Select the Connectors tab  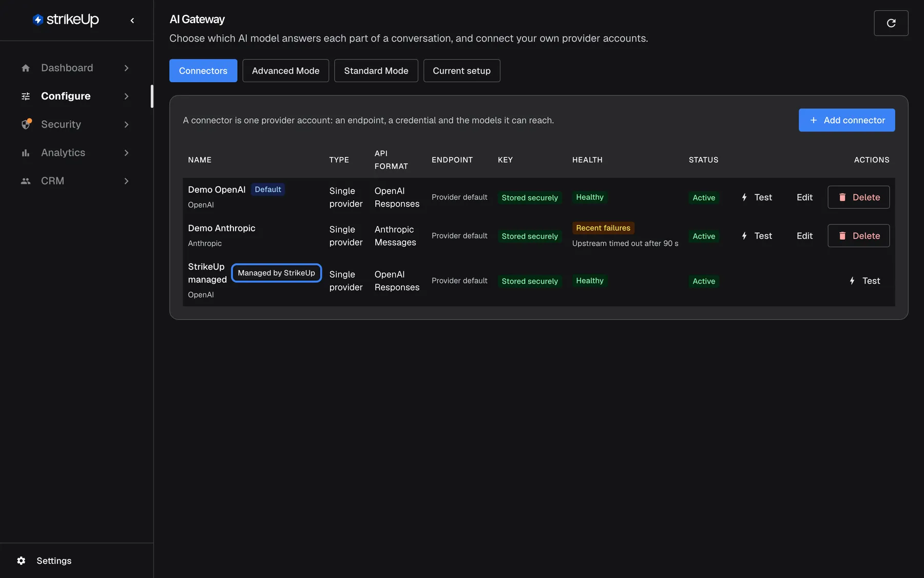point(203,70)
